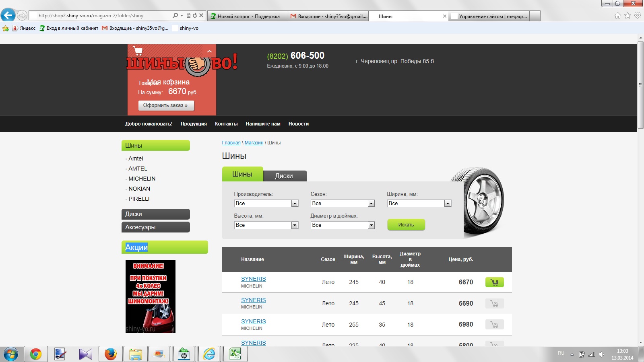Click the compatibility view icon in address bar
644x362 pixels.
tap(188, 15)
